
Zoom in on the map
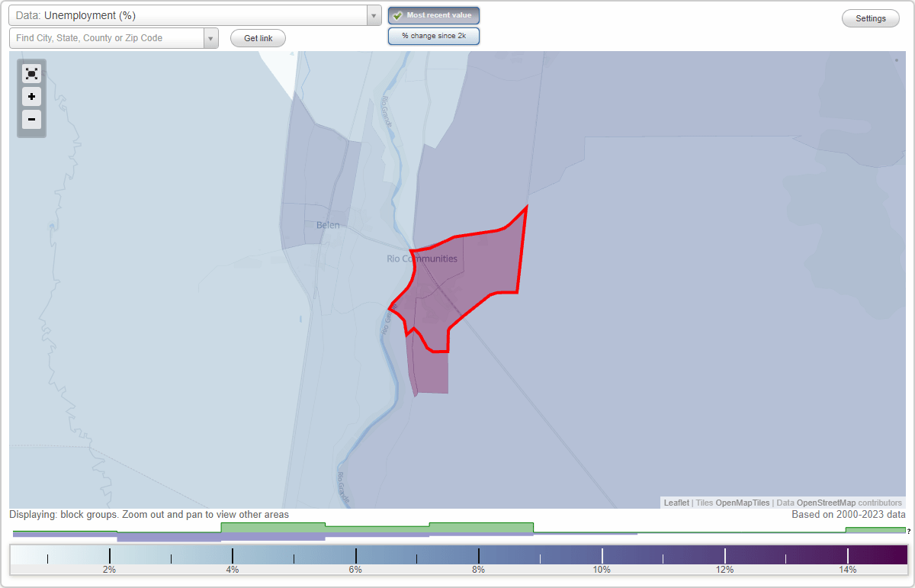(x=31, y=97)
